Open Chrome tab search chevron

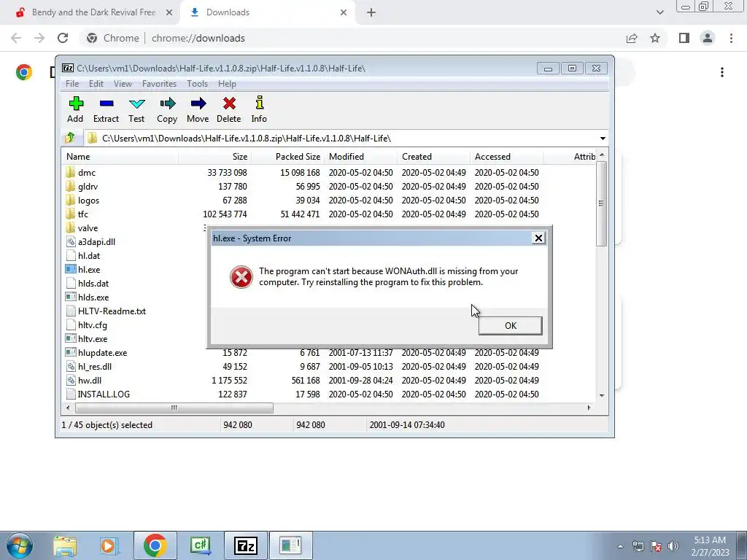[x=659, y=12]
